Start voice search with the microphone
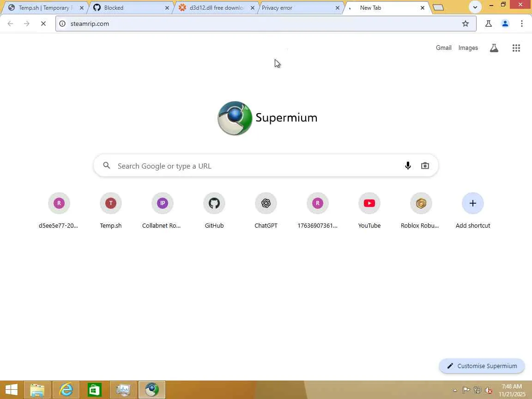This screenshot has width=532, height=399. pyautogui.click(x=408, y=166)
